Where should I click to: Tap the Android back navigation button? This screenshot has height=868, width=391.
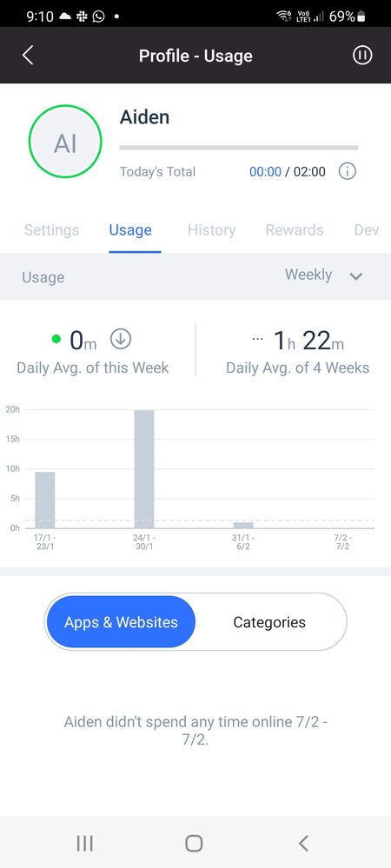[303, 843]
